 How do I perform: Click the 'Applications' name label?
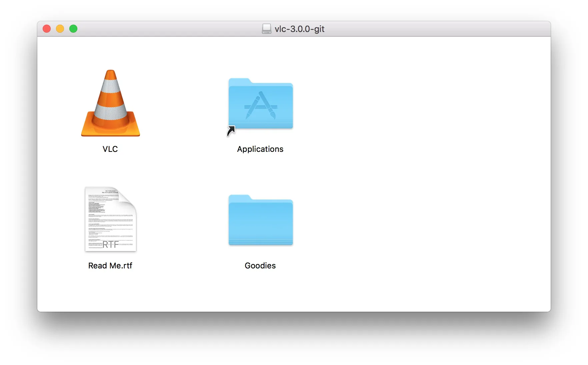pyautogui.click(x=260, y=149)
